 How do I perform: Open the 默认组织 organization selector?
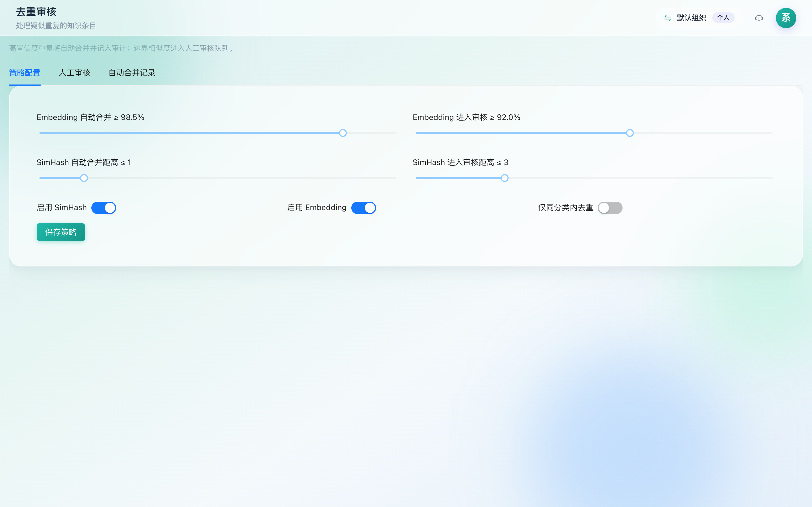pos(691,18)
